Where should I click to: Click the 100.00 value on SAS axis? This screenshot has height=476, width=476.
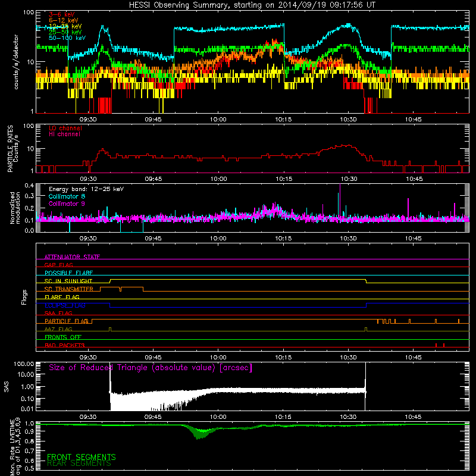[x=24, y=364]
